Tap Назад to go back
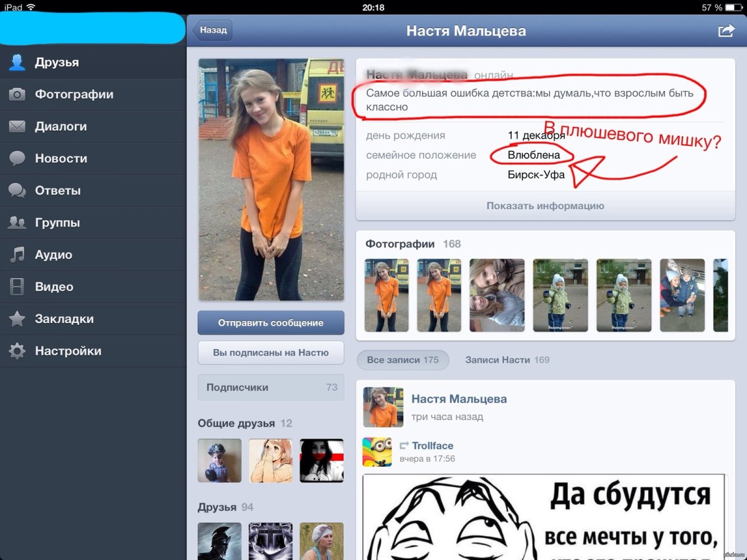The image size is (747, 560). click(x=212, y=29)
